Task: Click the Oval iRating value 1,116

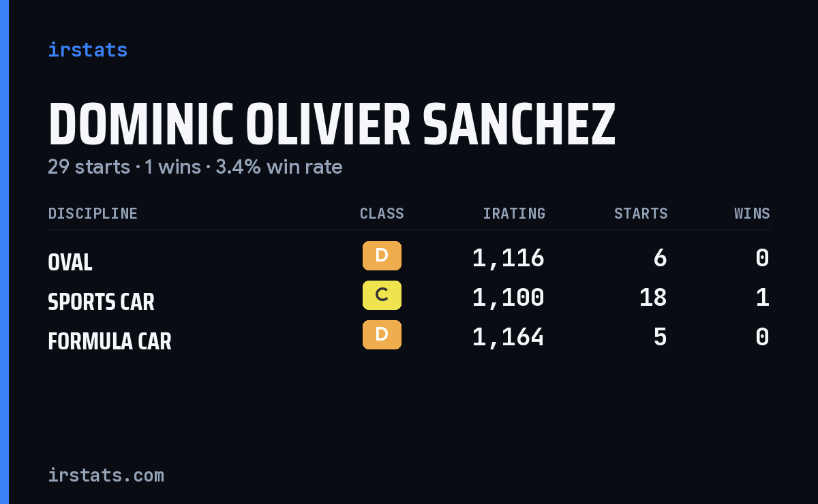Action: (509, 258)
